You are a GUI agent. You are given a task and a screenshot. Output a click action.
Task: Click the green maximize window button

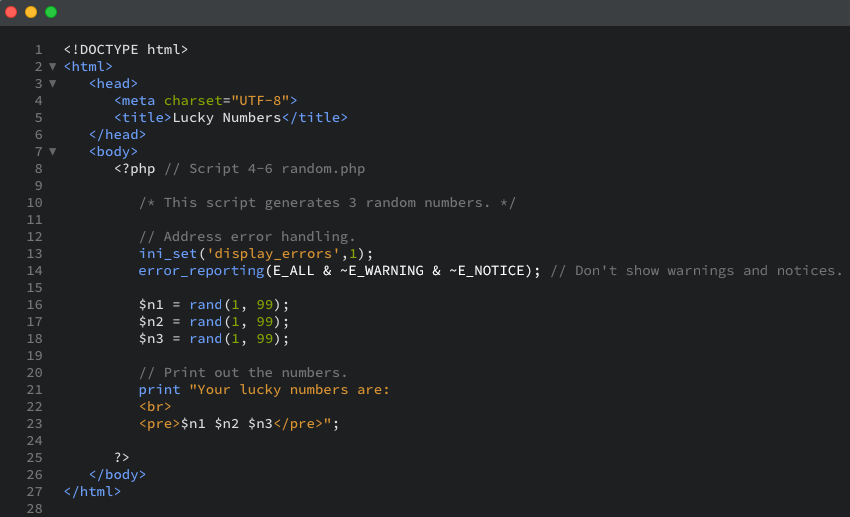click(x=51, y=12)
